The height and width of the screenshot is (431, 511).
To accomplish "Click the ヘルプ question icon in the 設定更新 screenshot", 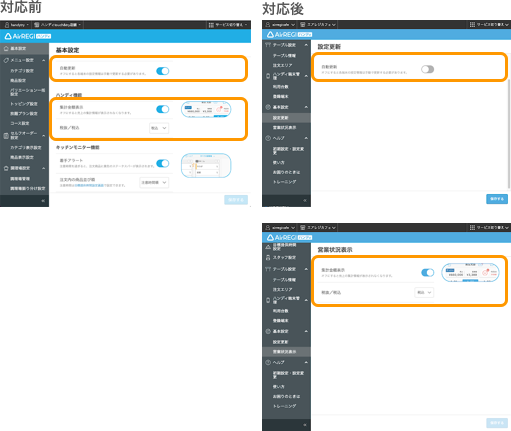I will coord(268,138).
